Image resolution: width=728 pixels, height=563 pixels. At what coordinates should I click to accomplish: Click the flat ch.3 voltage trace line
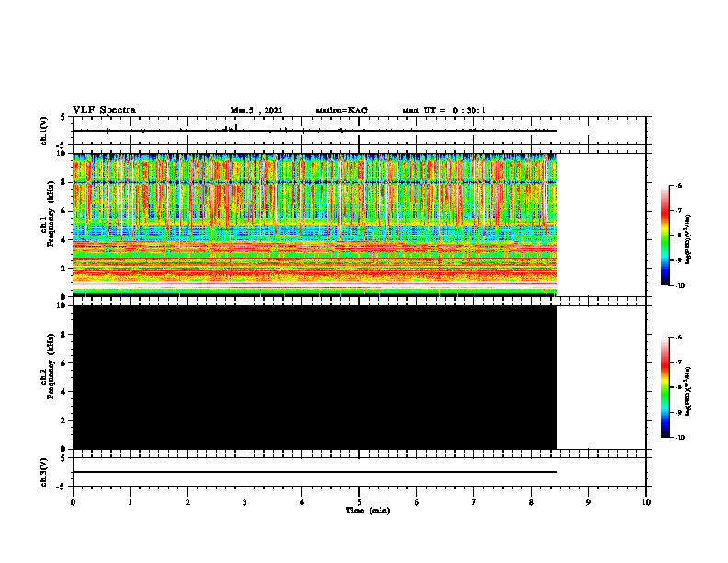314,472
